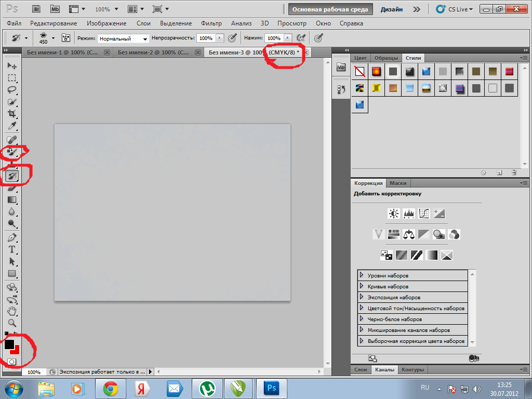Open the Изображение menu
The height and width of the screenshot is (399, 532).
107,23
